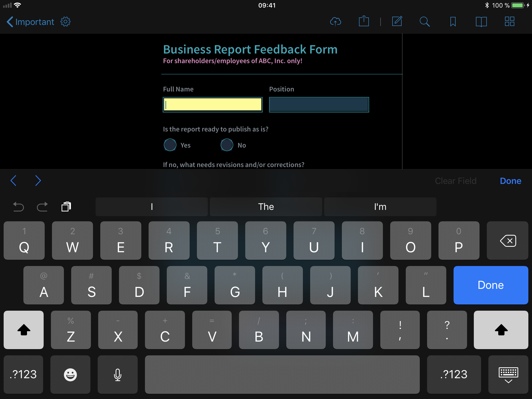
Task: Tap the bookmark icon
Action: pos(453,22)
